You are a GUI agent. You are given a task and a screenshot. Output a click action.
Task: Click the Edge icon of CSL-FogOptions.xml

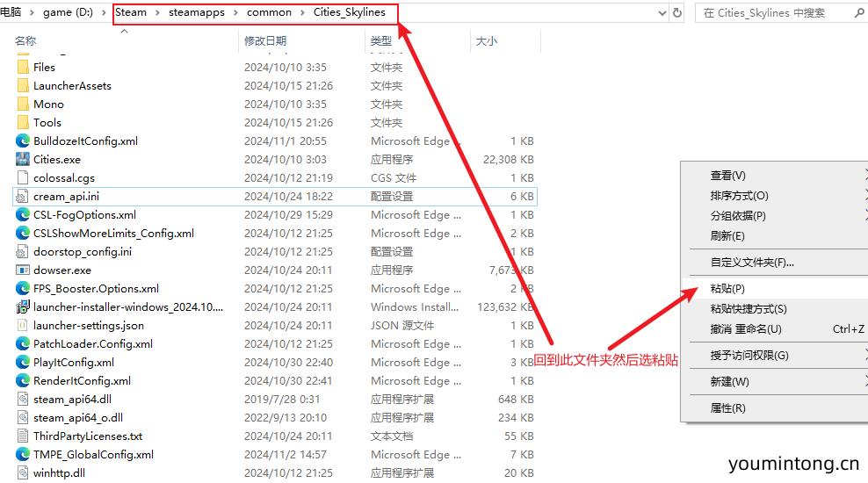click(23, 214)
